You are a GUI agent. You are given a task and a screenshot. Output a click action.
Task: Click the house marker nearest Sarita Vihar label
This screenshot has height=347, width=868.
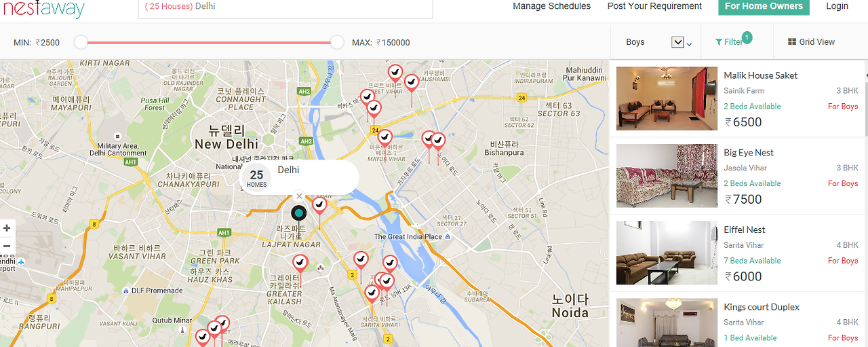click(371, 293)
